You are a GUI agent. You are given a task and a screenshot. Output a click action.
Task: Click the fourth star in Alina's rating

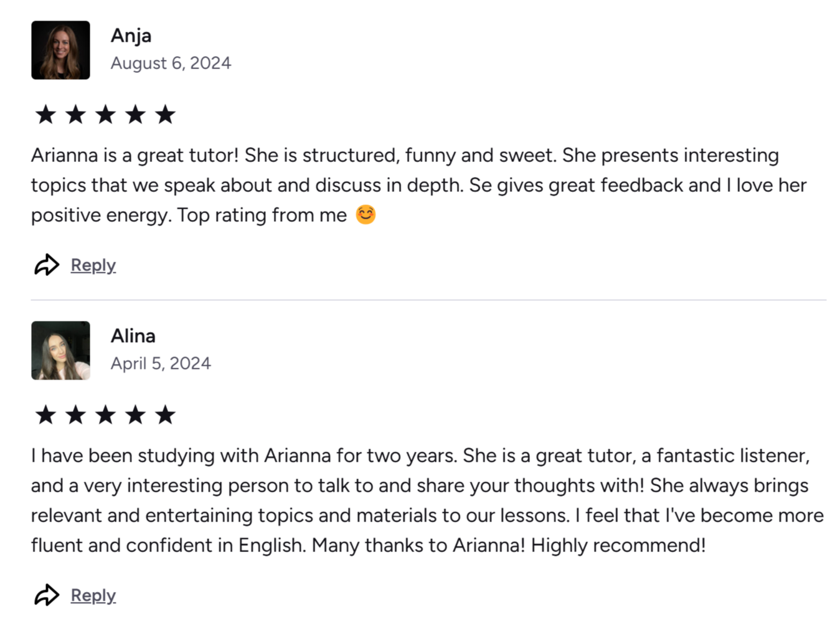[x=135, y=415]
